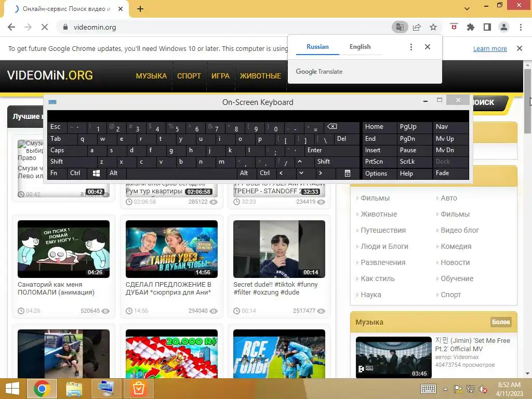The image size is (532, 399).
Task: Toggle the Chrome side panel icon
Action: click(x=487, y=27)
